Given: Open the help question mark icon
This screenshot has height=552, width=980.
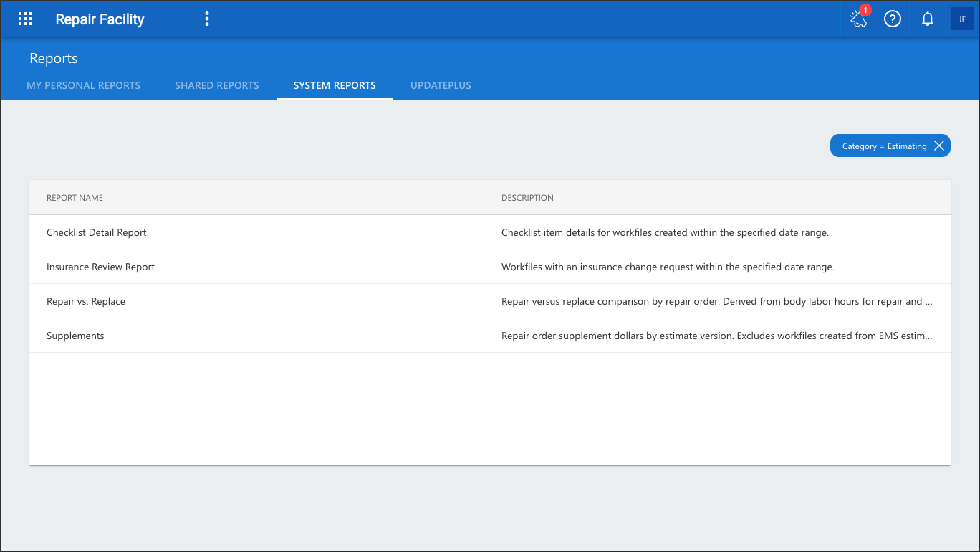Looking at the screenshot, I should [x=892, y=19].
